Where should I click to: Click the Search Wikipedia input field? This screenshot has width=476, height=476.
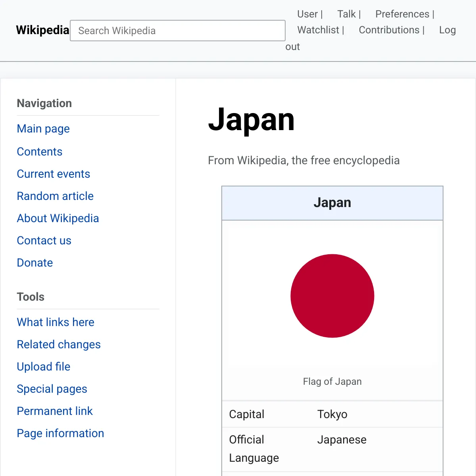[177, 31]
